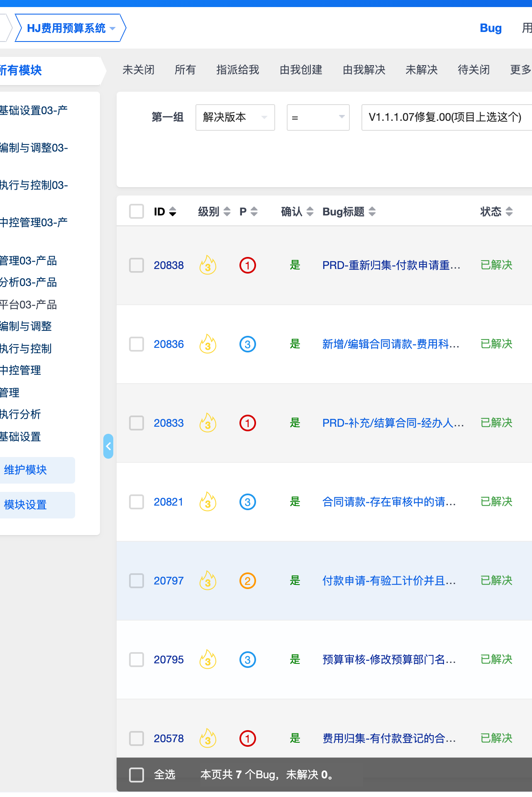The width and height of the screenshot is (532, 797).
Task: Switch to 待关闭 filter tab
Action: 474,70
